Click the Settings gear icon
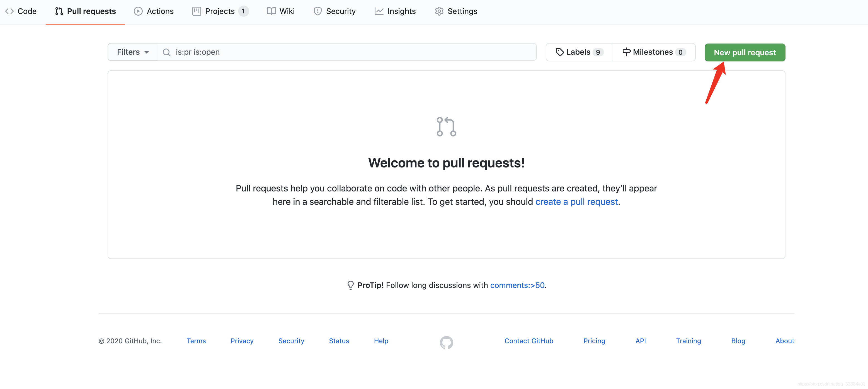The height and width of the screenshot is (389, 868). [439, 11]
